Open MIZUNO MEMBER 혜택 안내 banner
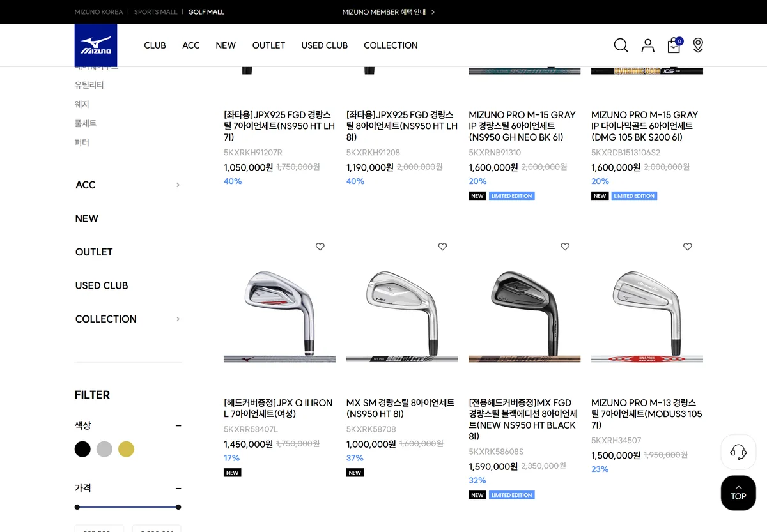Viewport: 767px width, 532px height. pyautogui.click(x=389, y=12)
